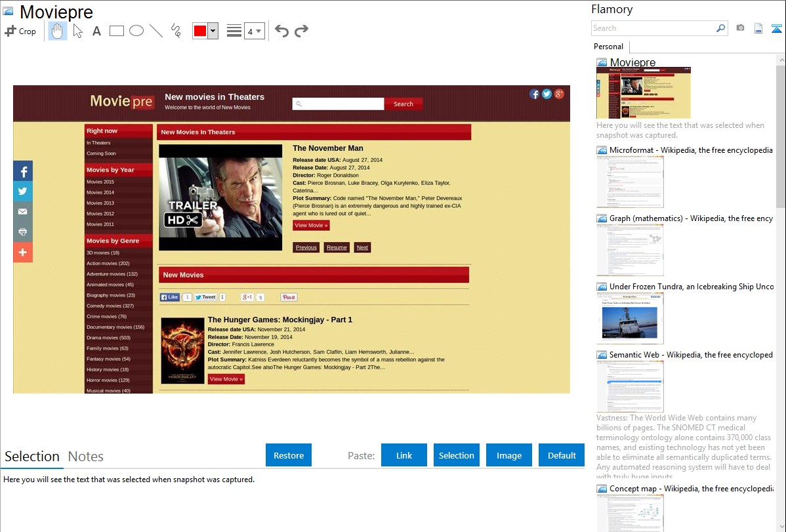Open the Movies 2014 link
Image resolution: width=786 pixels, height=532 pixels.
click(x=100, y=193)
